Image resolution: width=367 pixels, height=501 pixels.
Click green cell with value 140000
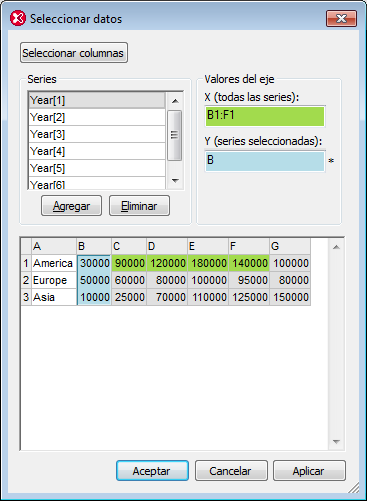coord(249,263)
